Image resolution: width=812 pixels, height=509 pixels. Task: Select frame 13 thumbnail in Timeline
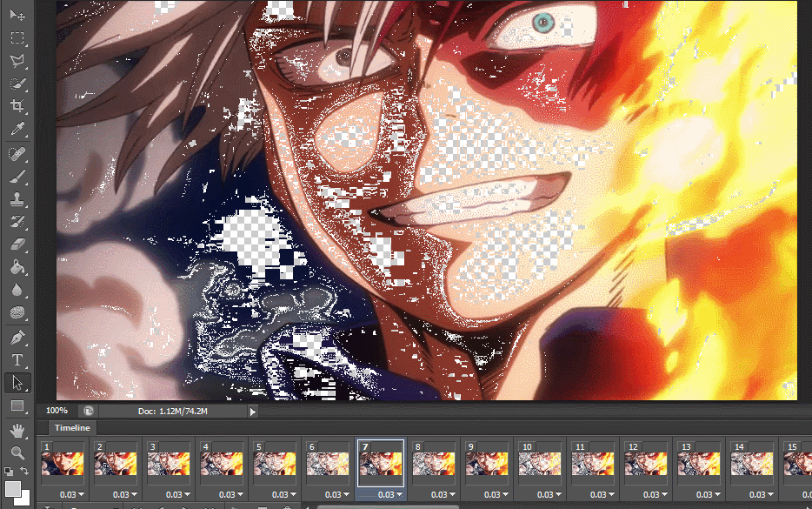tap(699, 464)
